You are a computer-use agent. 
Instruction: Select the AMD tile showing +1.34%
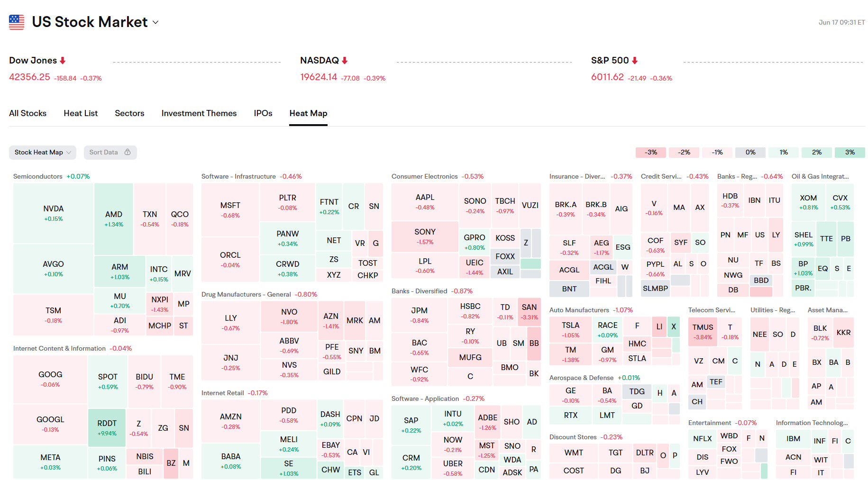114,219
